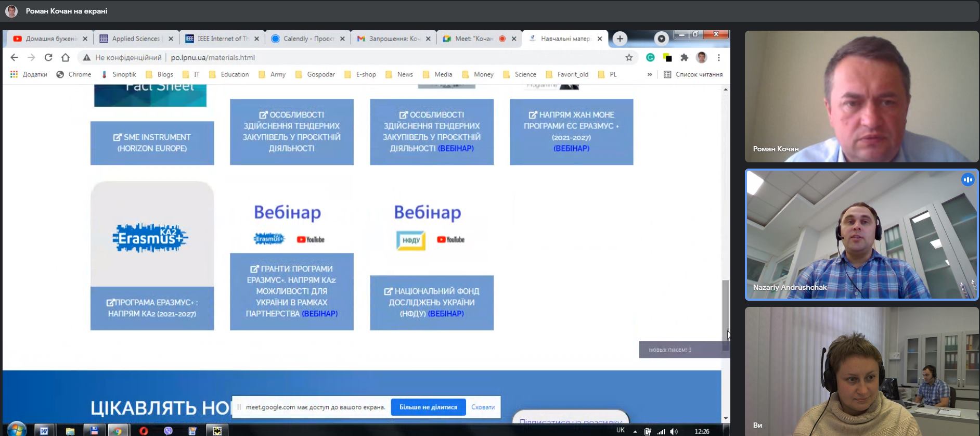Open the НФДУ national research fund webinar card
Image resolution: width=980 pixels, height=436 pixels.
(x=432, y=302)
